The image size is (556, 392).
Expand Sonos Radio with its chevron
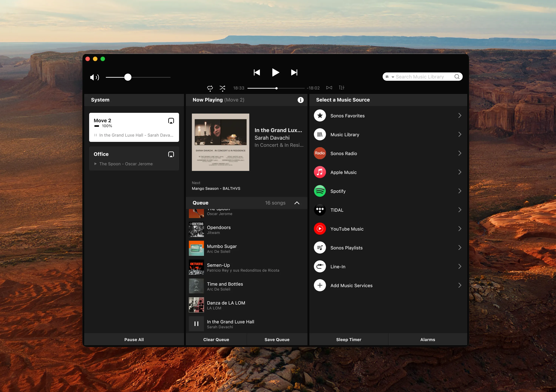[460, 153]
